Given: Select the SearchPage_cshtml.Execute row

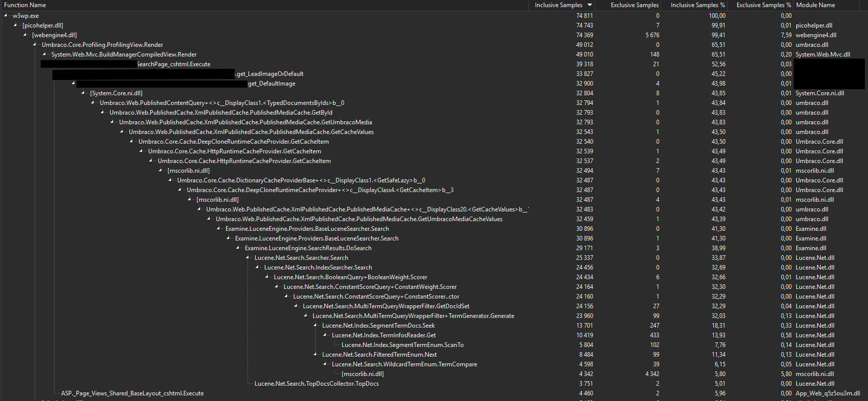Looking at the screenshot, I should [x=434, y=64].
